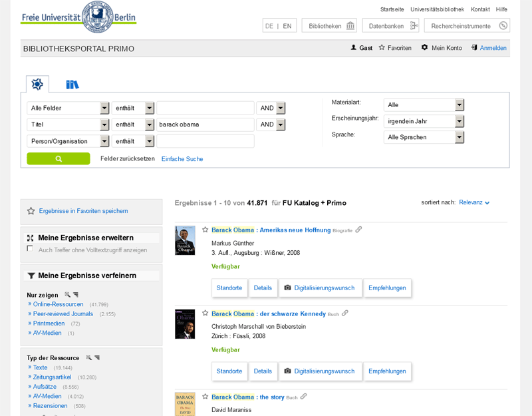Viewport: 532px width, 416px height.
Task: Click exclude icon next to 'Typ der Ressource'
Action: pyautogui.click(x=97, y=357)
